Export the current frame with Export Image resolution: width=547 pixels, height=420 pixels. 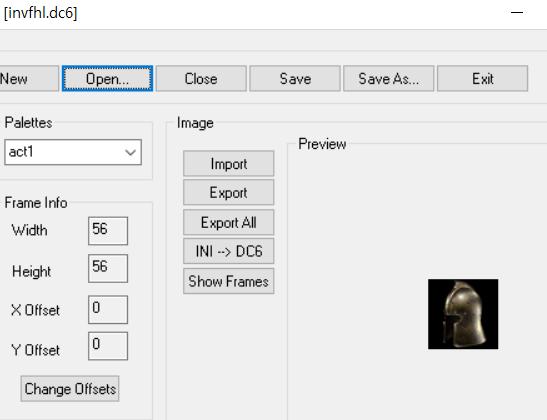point(228,193)
